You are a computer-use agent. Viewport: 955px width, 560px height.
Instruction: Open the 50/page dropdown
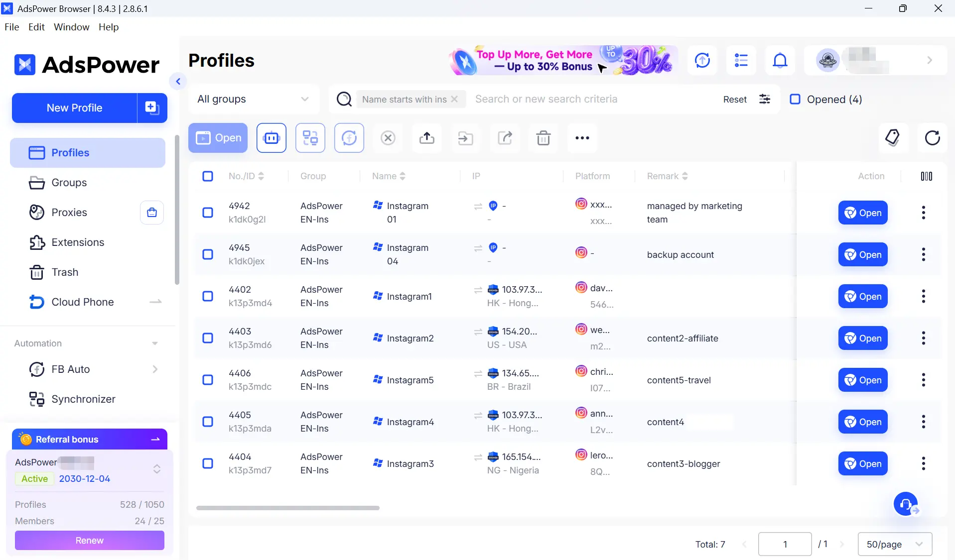pyautogui.click(x=895, y=544)
